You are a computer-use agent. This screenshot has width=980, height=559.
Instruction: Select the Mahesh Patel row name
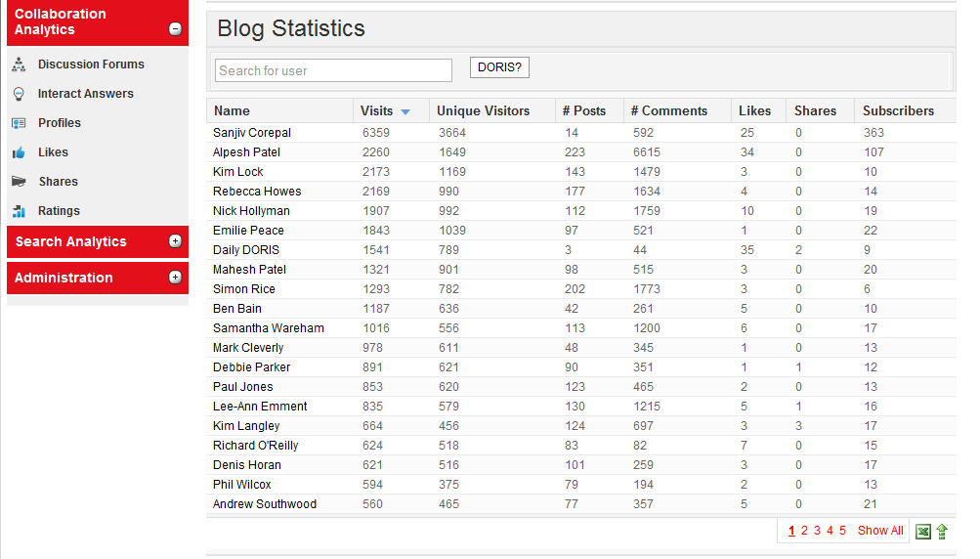tap(249, 270)
